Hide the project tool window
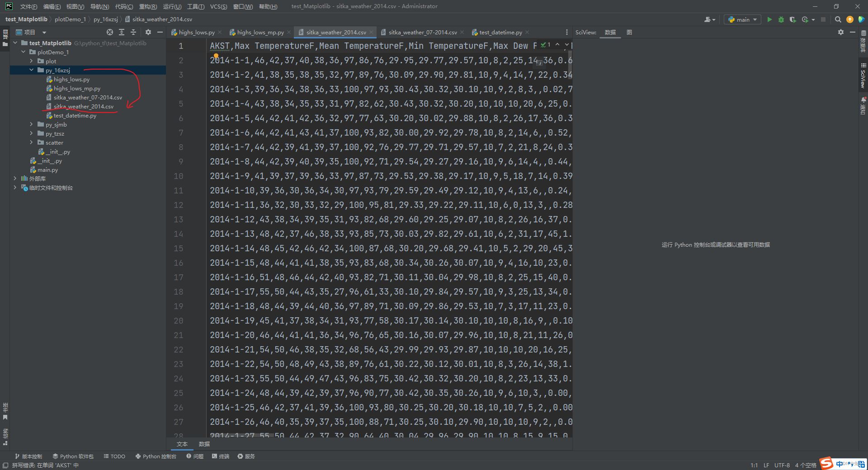The width and height of the screenshot is (868, 470). point(160,32)
